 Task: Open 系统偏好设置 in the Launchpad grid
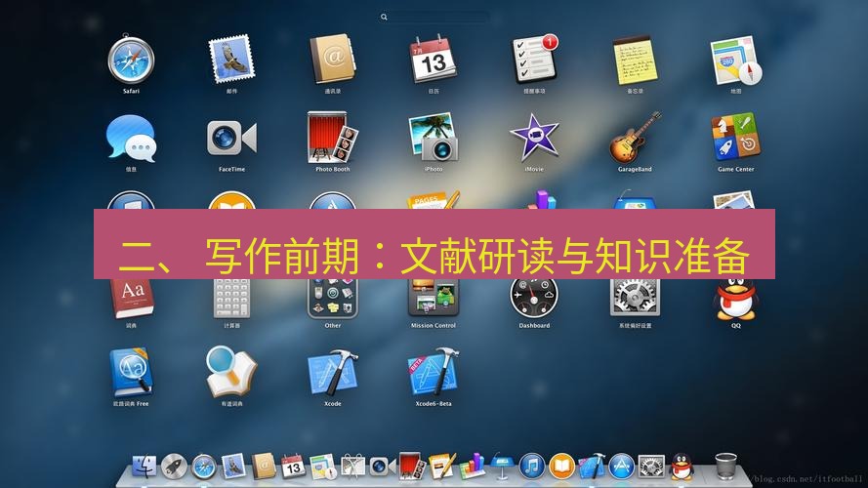tap(635, 299)
